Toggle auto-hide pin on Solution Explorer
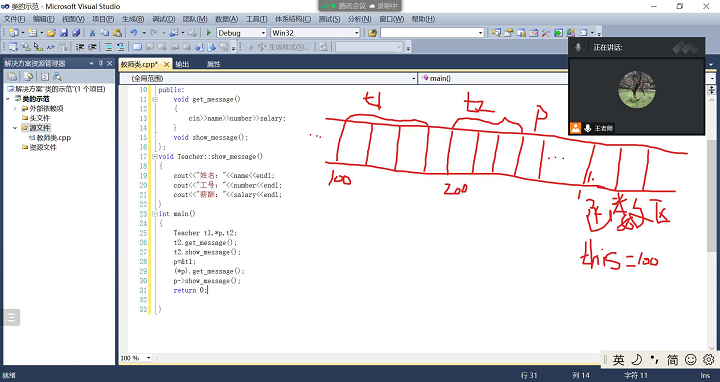The height and width of the screenshot is (382, 720). tap(101, 63)
